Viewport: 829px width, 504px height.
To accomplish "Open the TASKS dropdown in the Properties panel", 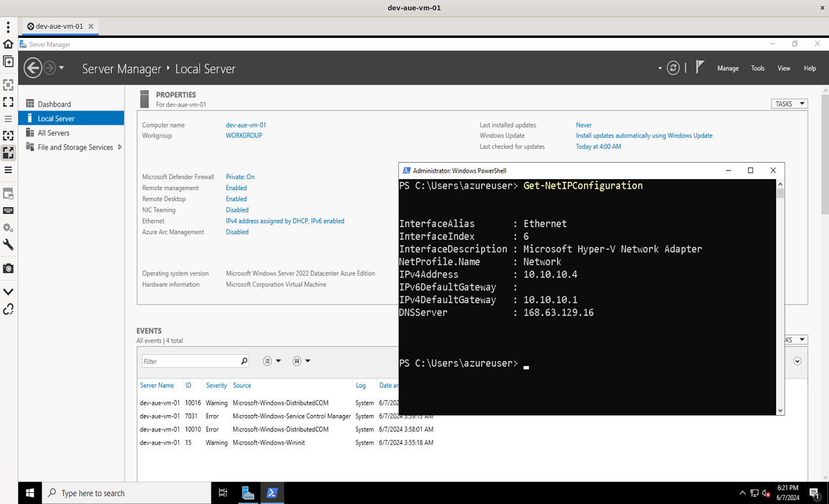I will 789,103.
